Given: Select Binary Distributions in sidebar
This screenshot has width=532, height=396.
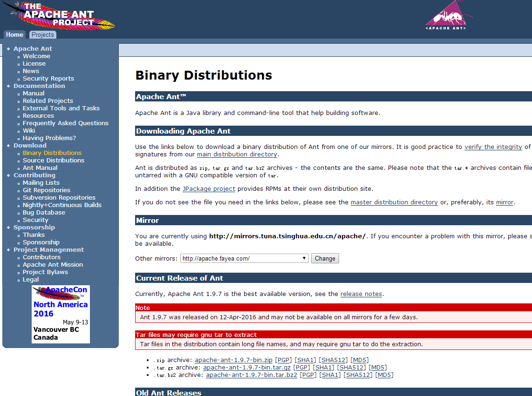Looking at the screenshot, I should [52, 153].
